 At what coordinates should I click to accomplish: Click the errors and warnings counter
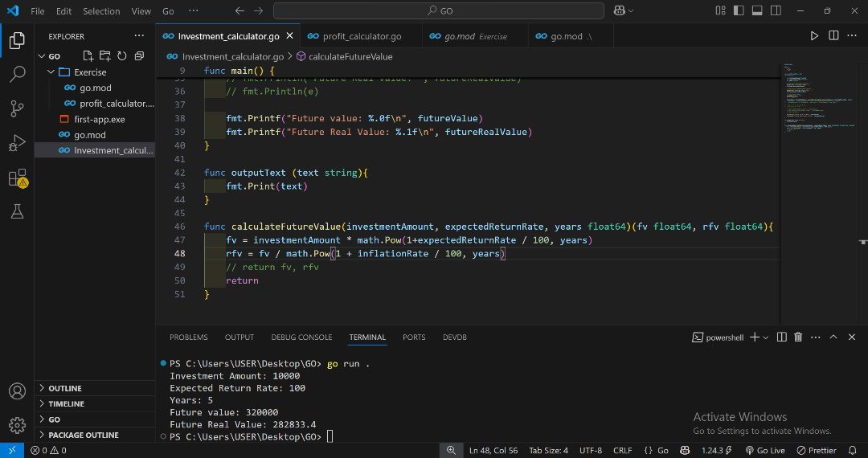pos(49,450)
